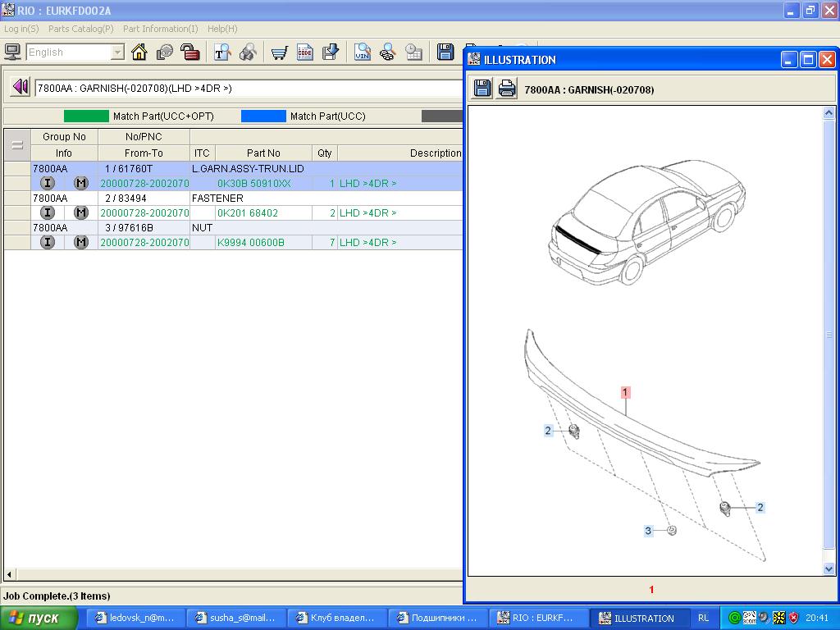Click the illustration scrollbar down arrow
Screen dimensions: 840x630
pyautogui.click(x=829, y=568)
